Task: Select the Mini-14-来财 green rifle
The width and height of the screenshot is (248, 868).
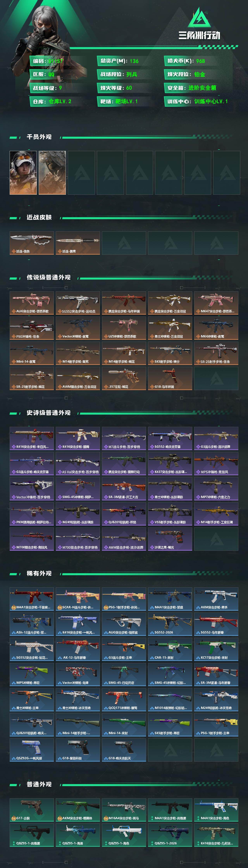Action: 124,725
